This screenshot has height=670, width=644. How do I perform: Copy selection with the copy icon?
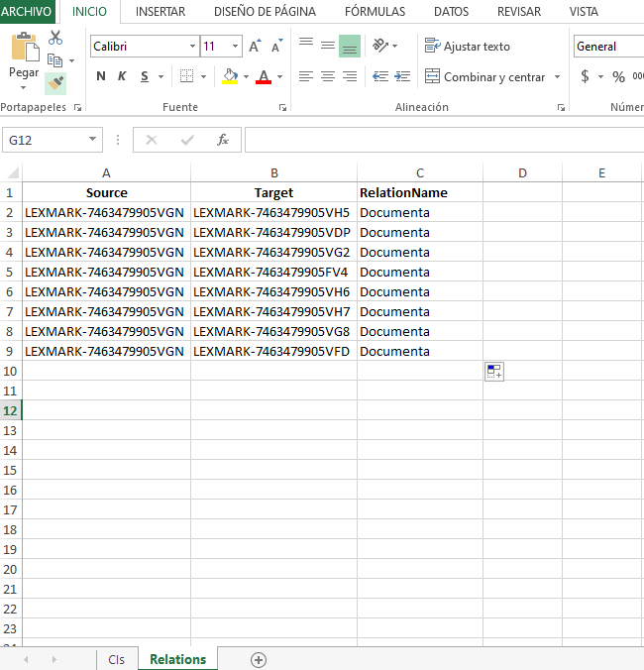[x=54, y=60]
